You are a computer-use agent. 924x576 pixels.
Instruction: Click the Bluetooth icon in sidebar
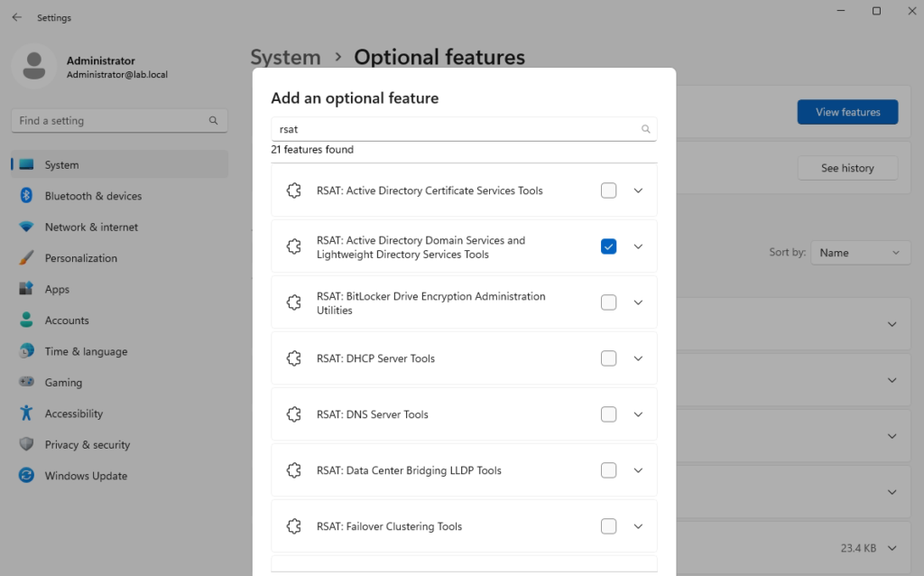(26, 195)
